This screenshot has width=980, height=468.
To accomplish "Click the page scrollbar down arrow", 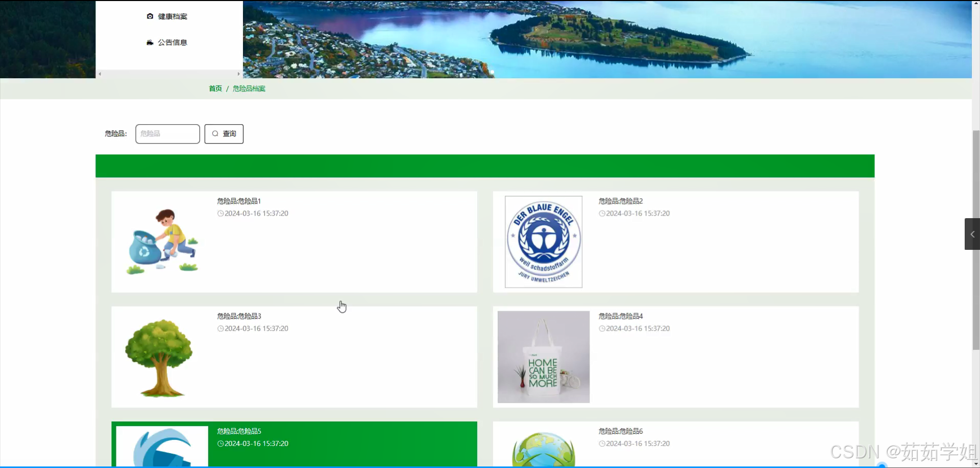I will click(976, 464).
